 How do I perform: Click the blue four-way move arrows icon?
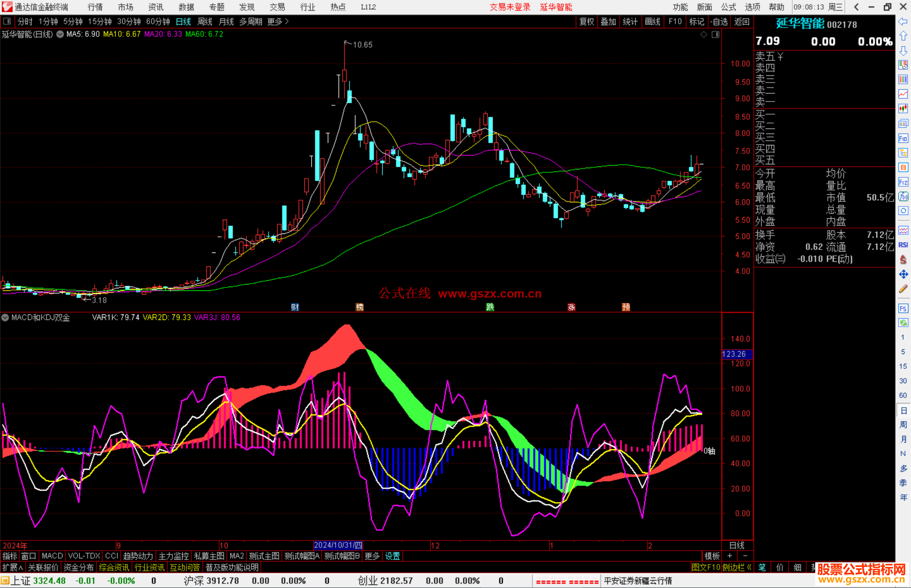pyautogui.click(x=903, y=274)
